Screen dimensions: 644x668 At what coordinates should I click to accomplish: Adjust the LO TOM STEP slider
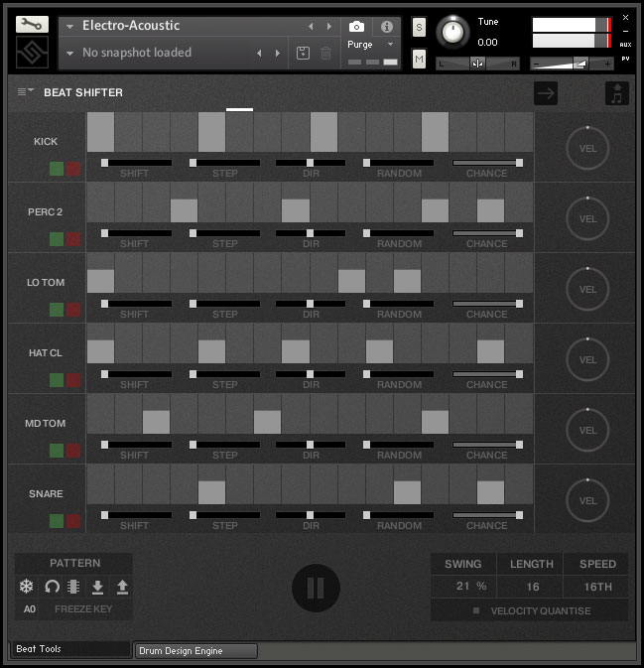225,304
